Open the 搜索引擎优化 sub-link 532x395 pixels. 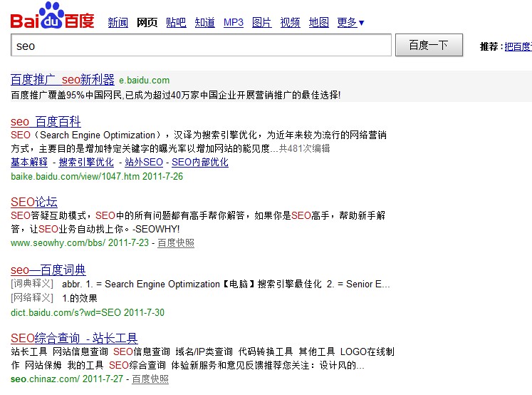86,163
